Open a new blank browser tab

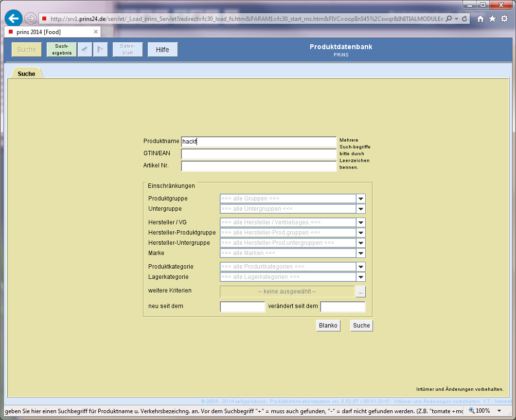(107, 32)
